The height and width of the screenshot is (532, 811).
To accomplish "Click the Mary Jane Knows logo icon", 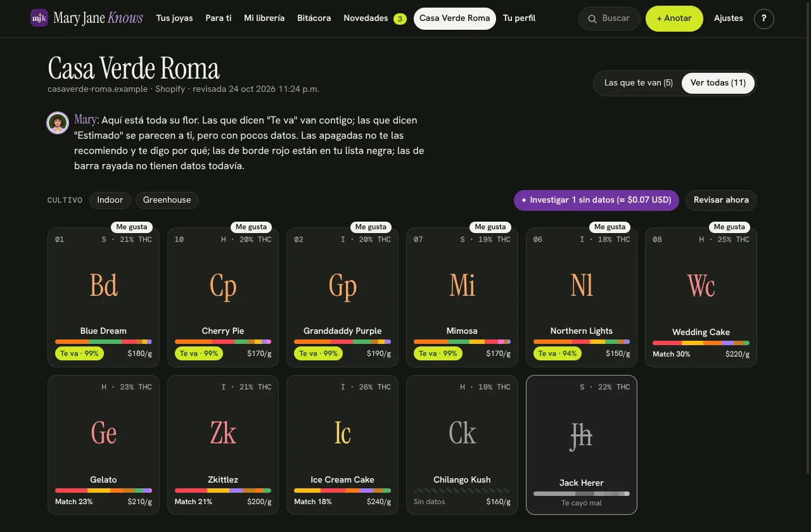I will [39, 18].
